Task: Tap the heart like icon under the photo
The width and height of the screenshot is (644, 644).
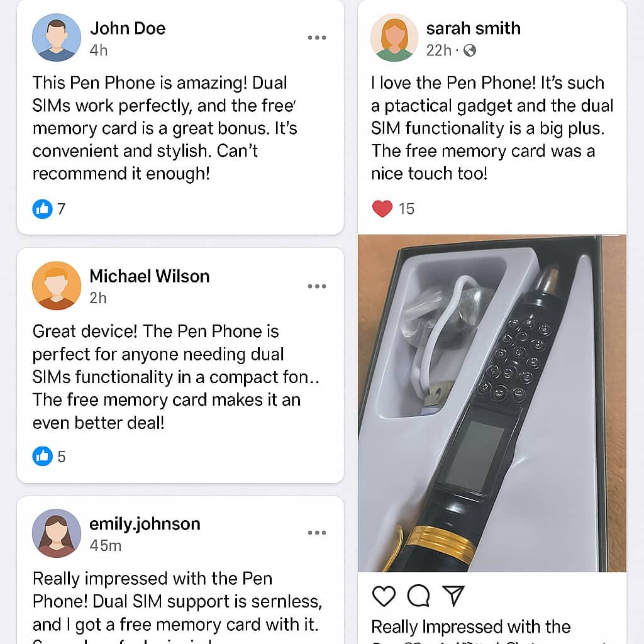Action: coord(384,596)
